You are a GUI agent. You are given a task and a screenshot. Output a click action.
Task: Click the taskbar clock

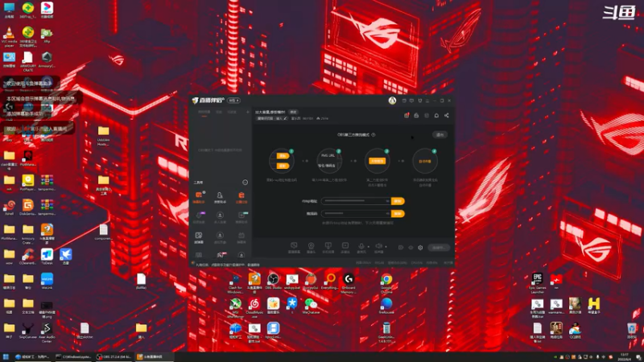[625, 356]
